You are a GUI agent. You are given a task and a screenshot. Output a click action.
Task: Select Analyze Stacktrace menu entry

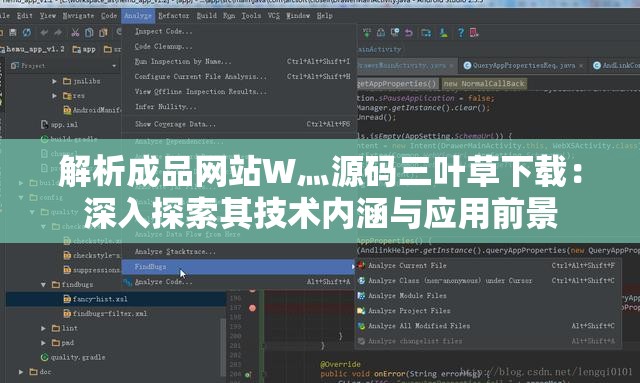coord(239,252)
